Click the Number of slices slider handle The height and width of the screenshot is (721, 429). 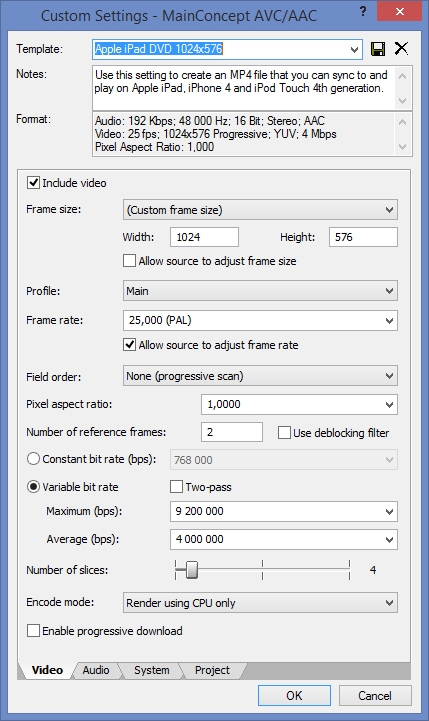(192, 570)
